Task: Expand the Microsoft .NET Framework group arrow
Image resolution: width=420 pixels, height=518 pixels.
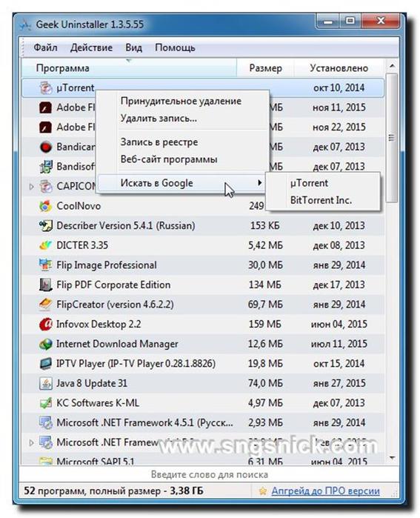Action: [x=31, y=442]
